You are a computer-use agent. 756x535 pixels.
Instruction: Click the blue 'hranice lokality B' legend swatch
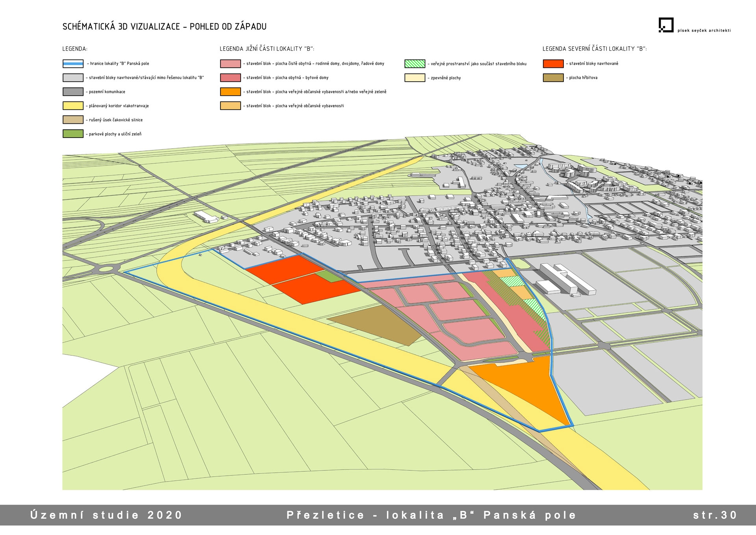(x=73, y=64)
